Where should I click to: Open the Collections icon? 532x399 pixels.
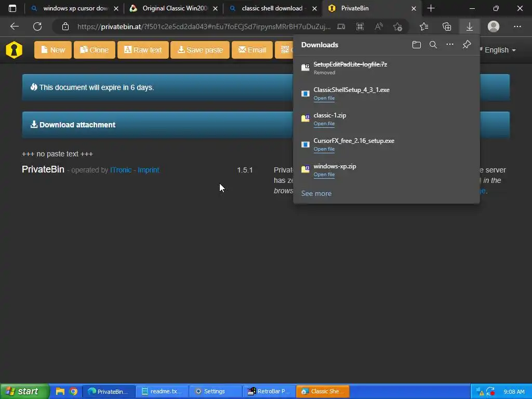[447, 26]
